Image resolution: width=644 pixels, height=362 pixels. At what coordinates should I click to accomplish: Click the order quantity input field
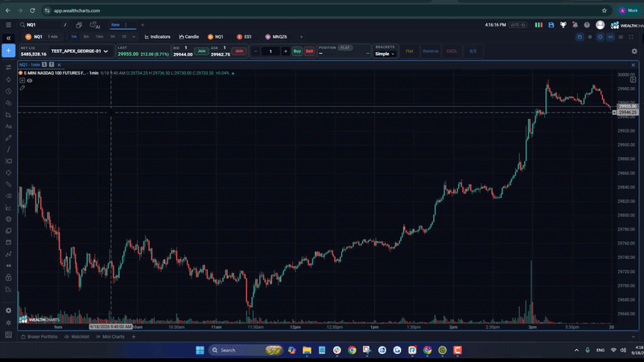270,51
